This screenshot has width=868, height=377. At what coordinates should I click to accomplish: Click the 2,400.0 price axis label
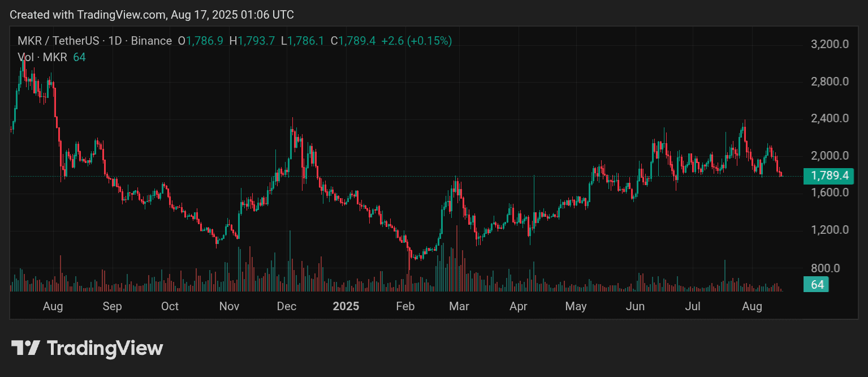click(830, 119)
